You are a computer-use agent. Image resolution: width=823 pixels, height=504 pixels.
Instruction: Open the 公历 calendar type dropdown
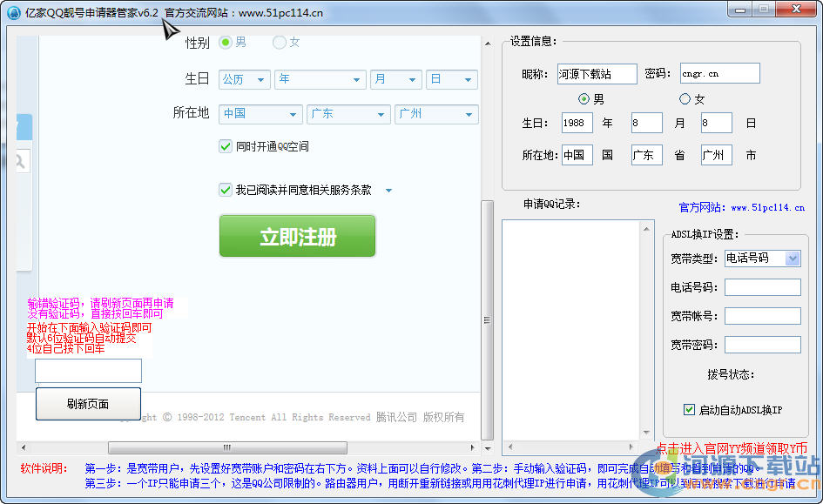coord(245,79)
